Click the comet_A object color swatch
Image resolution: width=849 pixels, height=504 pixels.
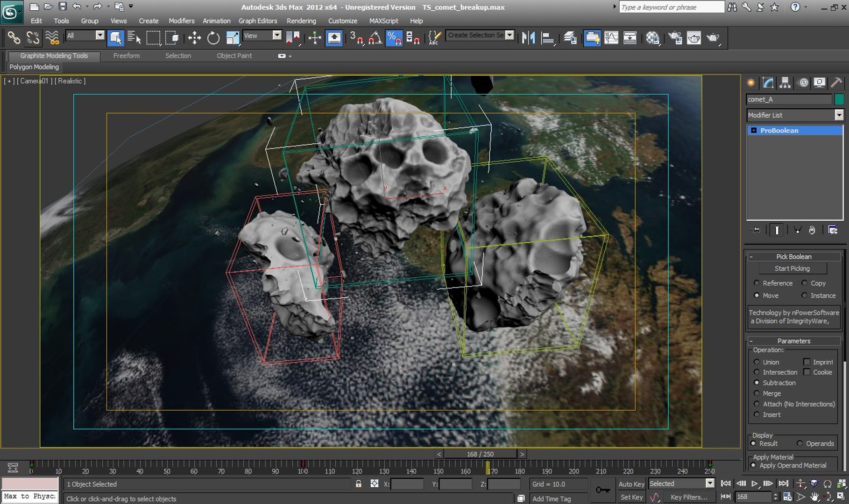point(839,99)
